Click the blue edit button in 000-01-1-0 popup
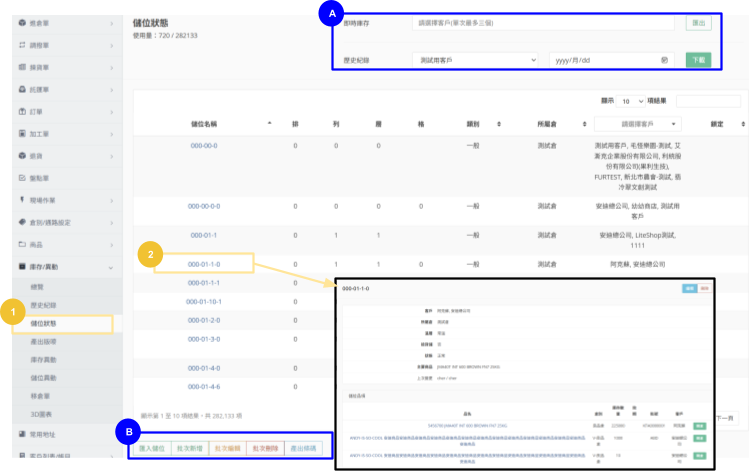This screenshot has height=471, width=749. (690, 289)
